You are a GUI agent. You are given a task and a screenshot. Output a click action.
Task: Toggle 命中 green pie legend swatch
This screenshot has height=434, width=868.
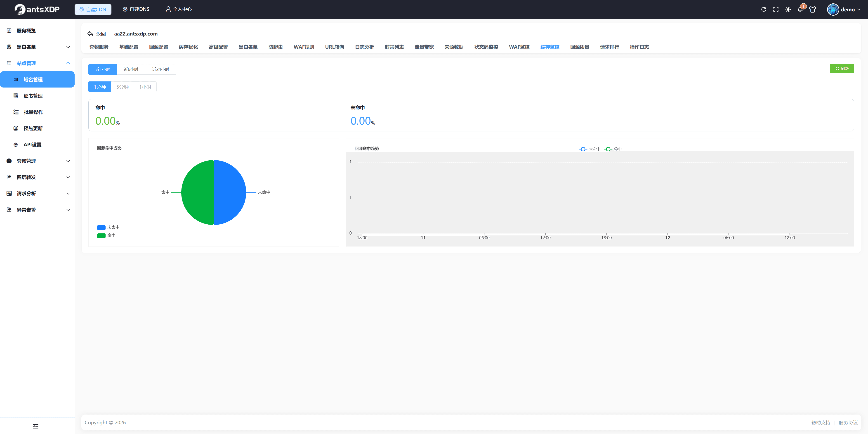pos(101,236)
